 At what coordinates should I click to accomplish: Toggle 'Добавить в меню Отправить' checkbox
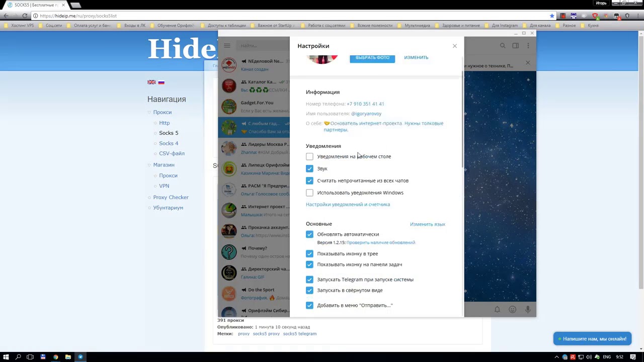point(309,305)
